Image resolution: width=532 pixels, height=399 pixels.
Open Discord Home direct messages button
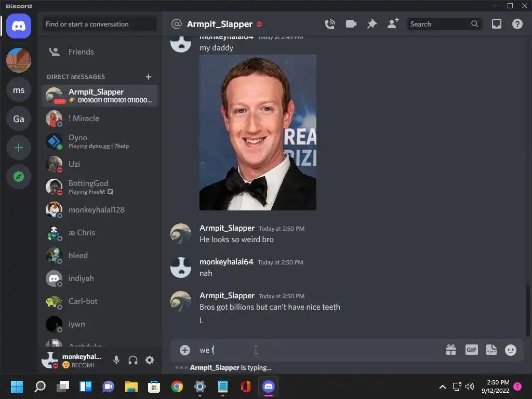click(19, 26)
